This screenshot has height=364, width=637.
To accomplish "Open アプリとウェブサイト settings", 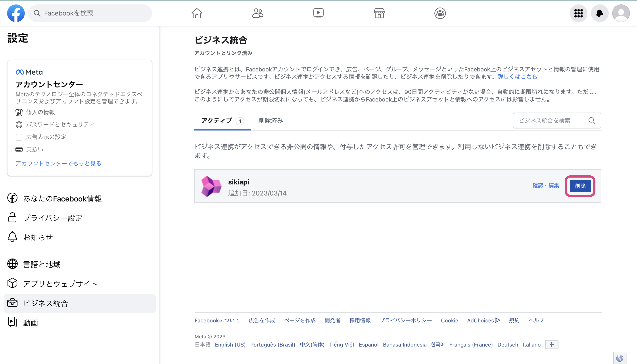I will click(x=79, y=284).
